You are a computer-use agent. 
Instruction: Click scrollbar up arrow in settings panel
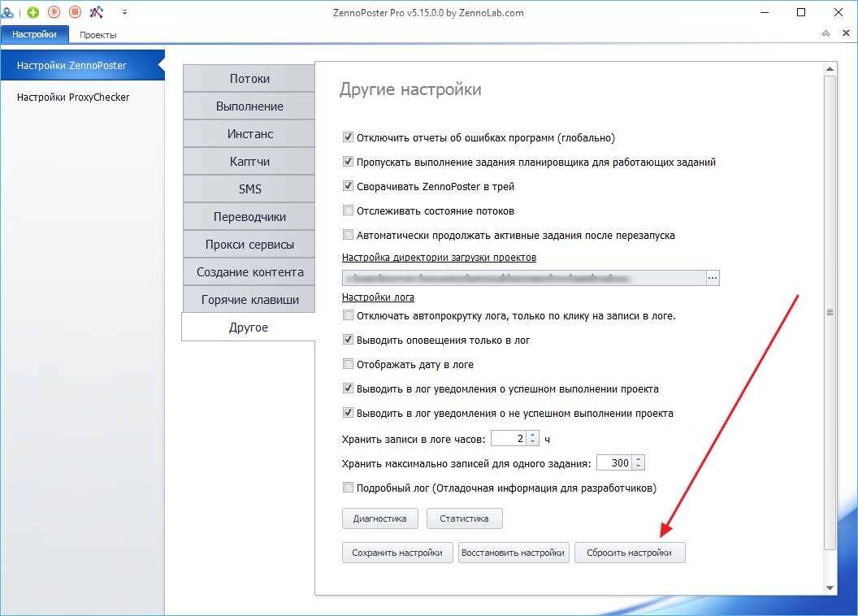pyautogui.click(x=830, y=69)
